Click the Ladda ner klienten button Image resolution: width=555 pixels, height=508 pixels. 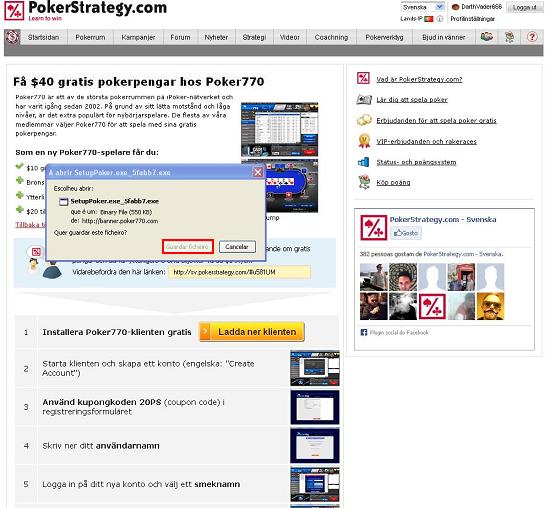click(x=252, y=332)
